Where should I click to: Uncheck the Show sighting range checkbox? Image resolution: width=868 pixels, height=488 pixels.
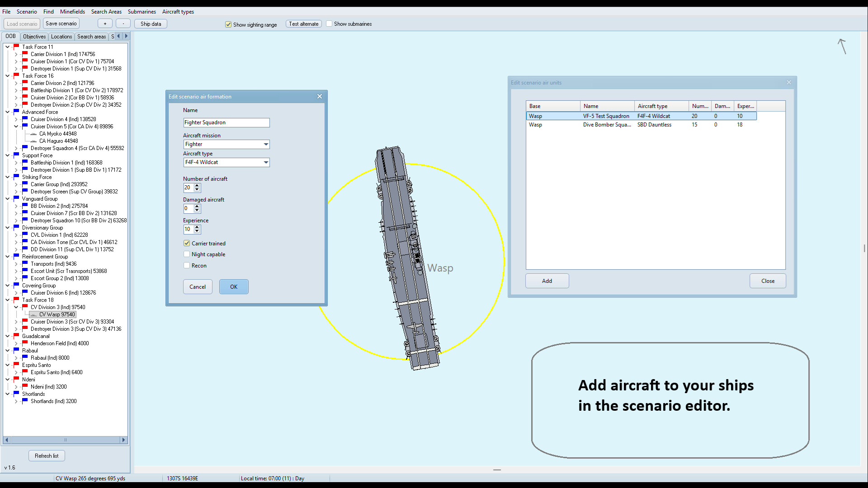pos(229,24)
